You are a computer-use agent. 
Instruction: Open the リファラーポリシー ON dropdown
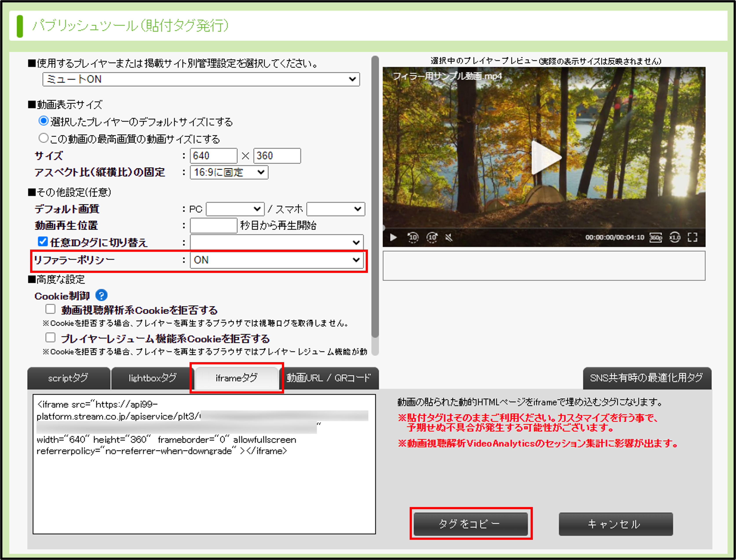click(x=277, y=260)
